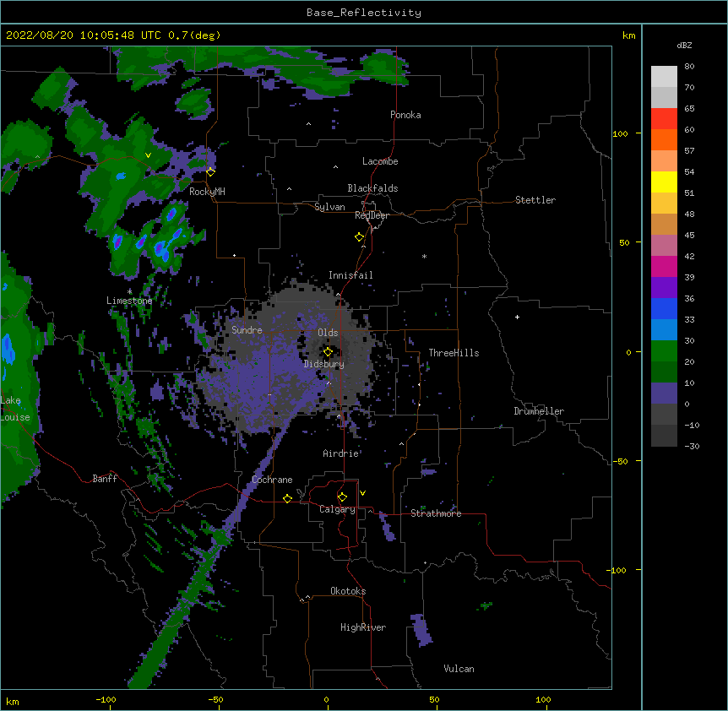
Task: Select the orange 60-57 dBZ legend swatch
Action: pyautogui.click(x=664, y=139)
